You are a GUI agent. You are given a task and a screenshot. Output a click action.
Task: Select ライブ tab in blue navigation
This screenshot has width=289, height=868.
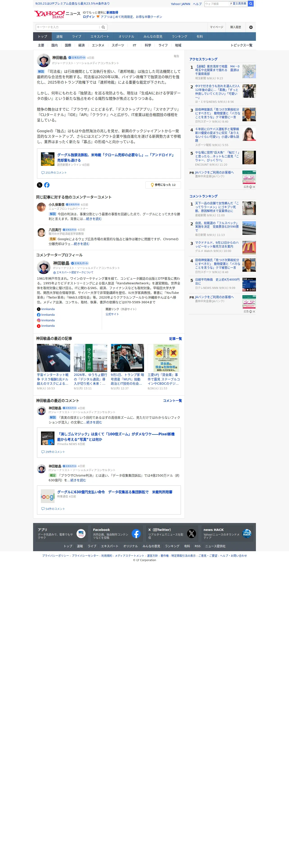coord(76,37)
